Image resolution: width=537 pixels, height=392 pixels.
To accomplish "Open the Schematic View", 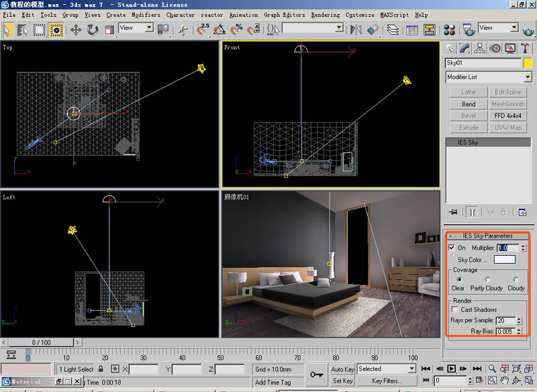I will 429,30.
